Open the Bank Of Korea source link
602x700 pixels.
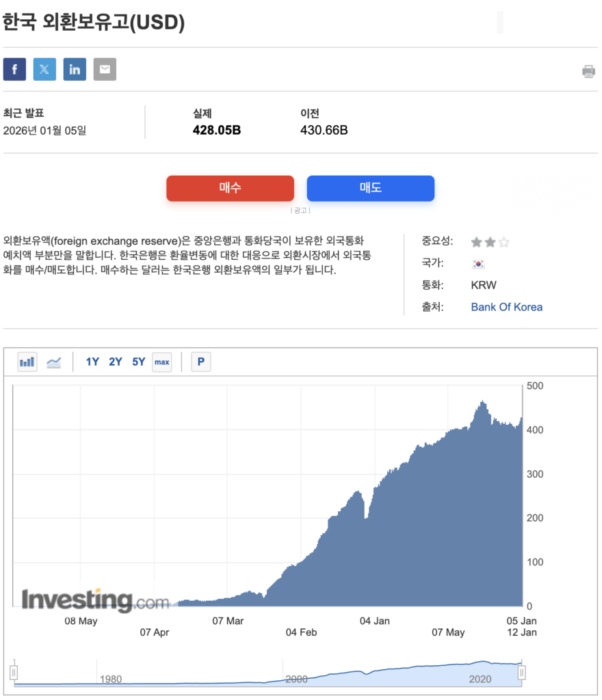pyautogui.click(x=506, y=307)
